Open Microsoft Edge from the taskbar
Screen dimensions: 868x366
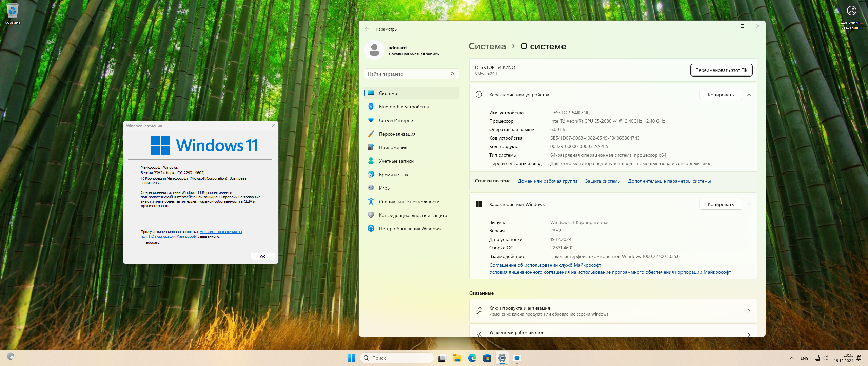(x=472, y=358)
